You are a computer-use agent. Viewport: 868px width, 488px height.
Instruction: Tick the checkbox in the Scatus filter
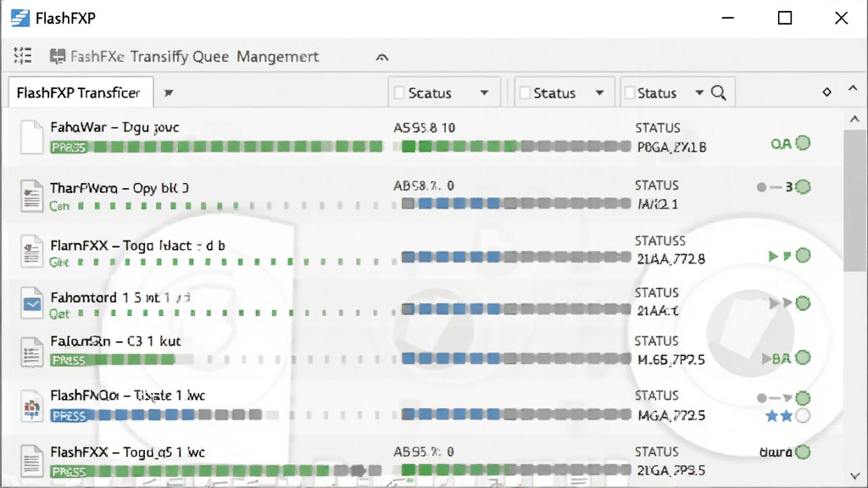coord(399,93)
